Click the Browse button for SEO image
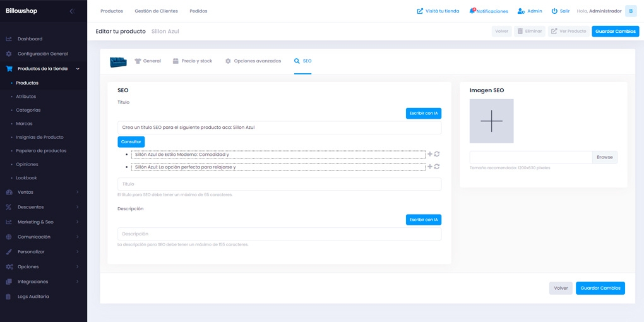644x322 pixels. point(605,157)
